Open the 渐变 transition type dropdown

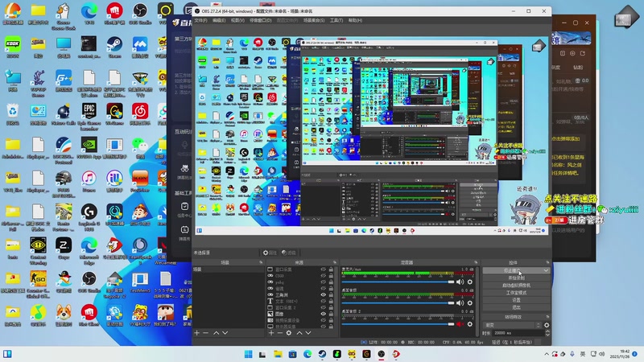tap(512, 325)
